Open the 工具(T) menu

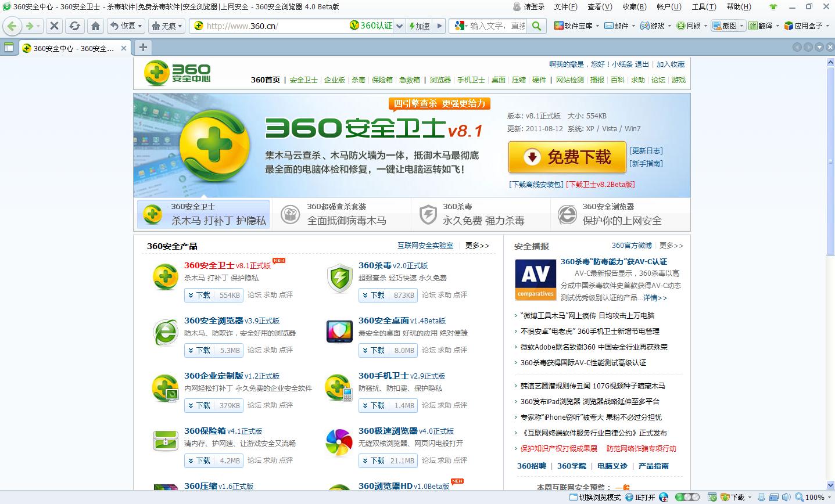703,6
